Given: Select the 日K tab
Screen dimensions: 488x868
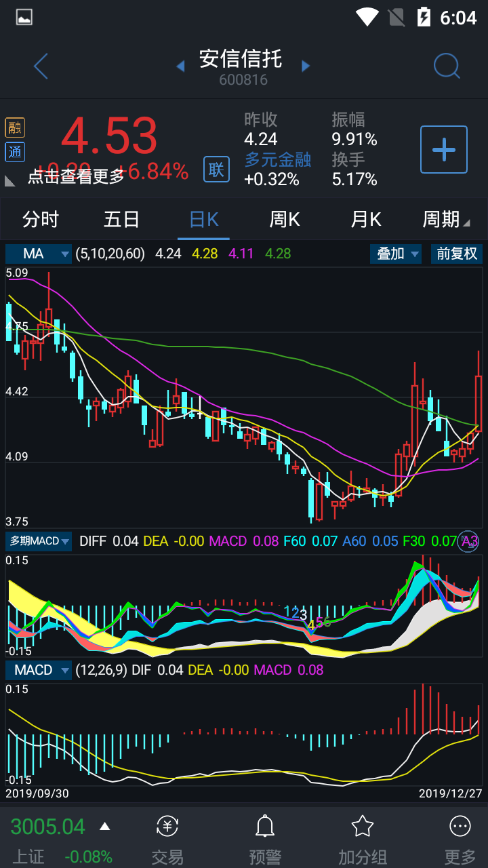Looking at the screenshot, I should coord(203,220).
